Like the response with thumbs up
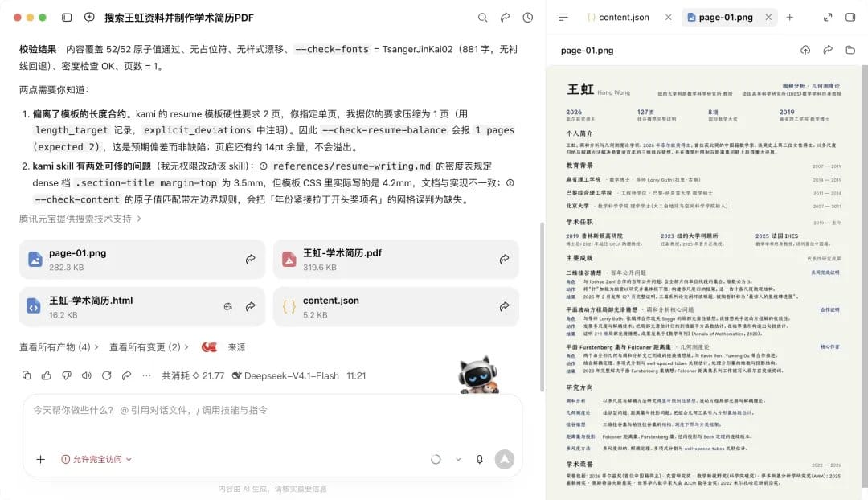 pyautogui.click(x=47, y=375)
